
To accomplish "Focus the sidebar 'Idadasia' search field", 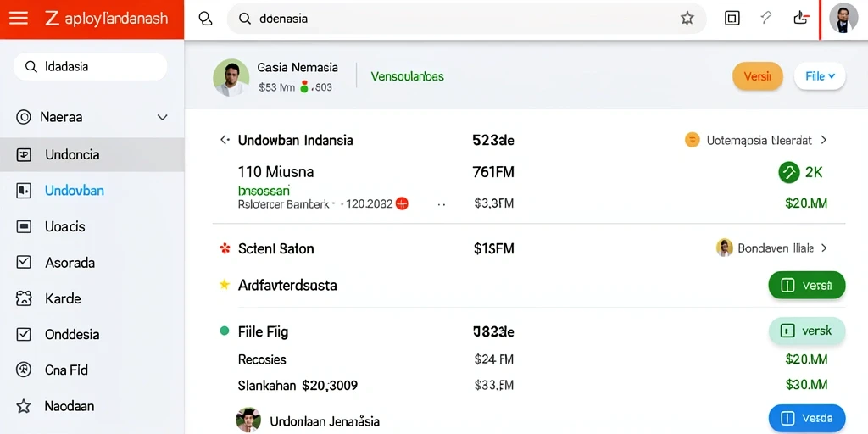I will [90, 66].
